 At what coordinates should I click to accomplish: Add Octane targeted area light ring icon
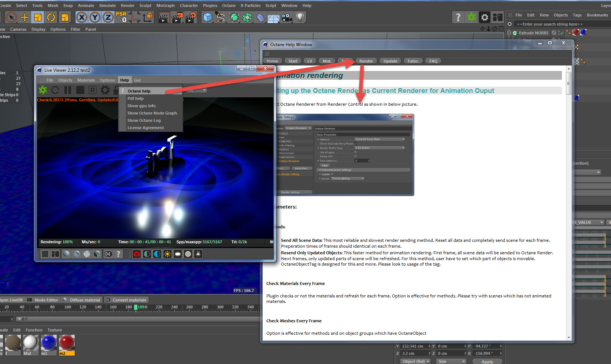(x=188, y=254)
